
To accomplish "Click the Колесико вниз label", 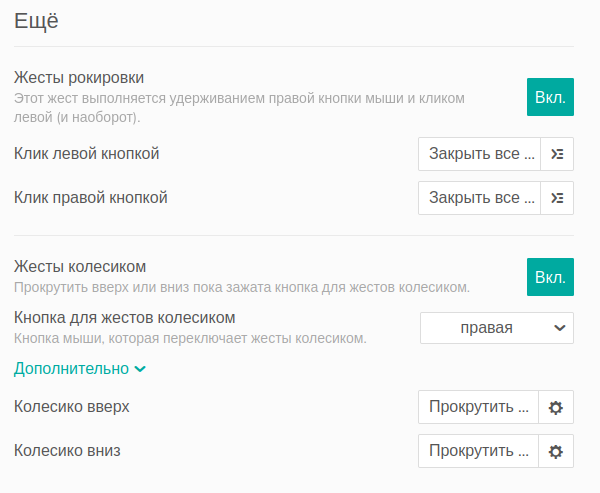I will click(x=67, y=451).
